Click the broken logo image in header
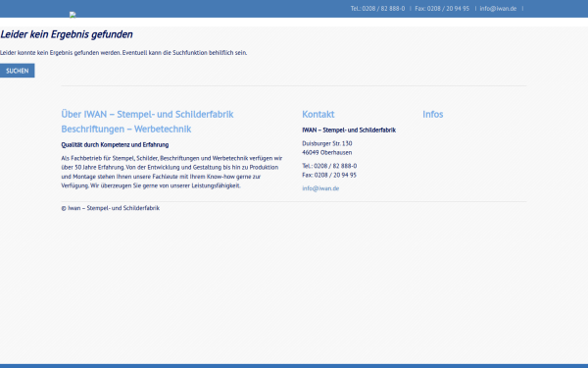This screenshot has height=368, width=588. coord(73,15)
